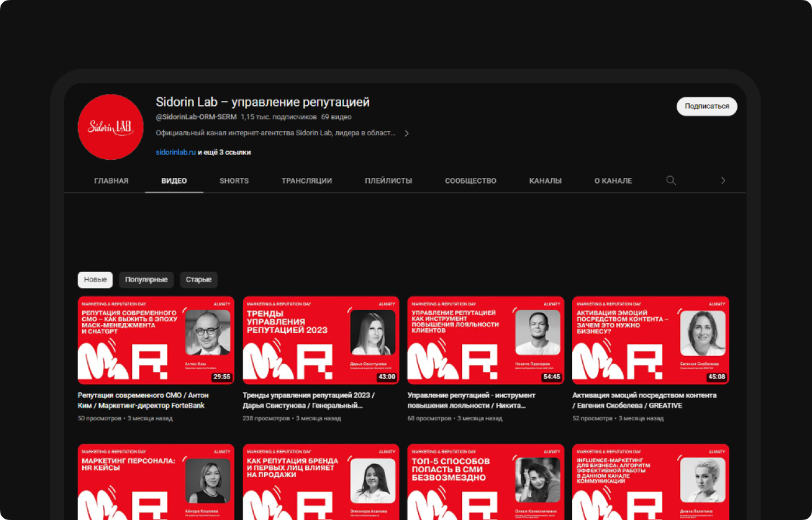Open the sidorinlab.ru link

(176, 152)
